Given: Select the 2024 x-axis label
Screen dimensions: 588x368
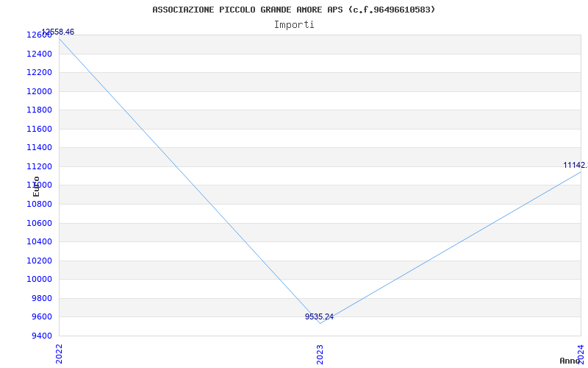Looking at the screenshot, I should [x=581, y=354].
